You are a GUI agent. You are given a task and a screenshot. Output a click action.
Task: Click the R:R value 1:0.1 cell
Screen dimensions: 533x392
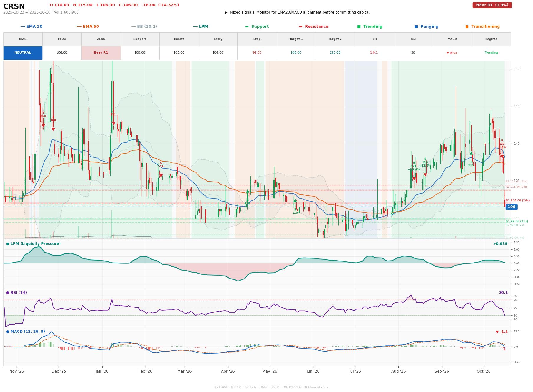click(x=374, y=53)
